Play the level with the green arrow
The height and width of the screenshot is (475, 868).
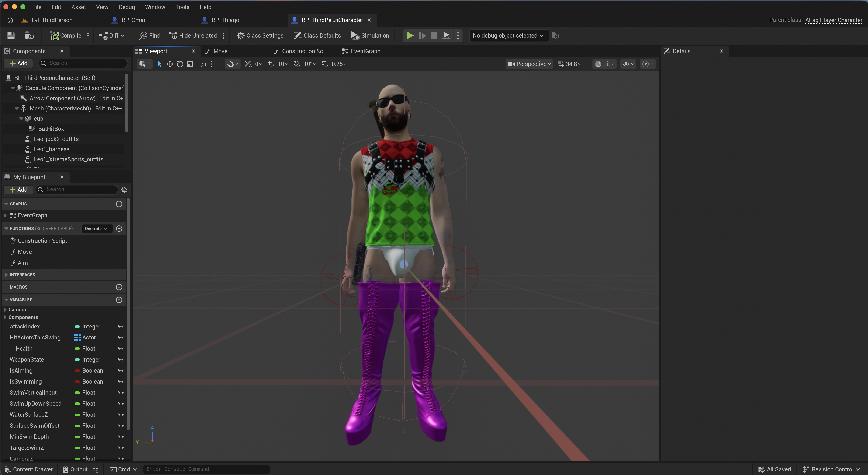tap(410, 35)
